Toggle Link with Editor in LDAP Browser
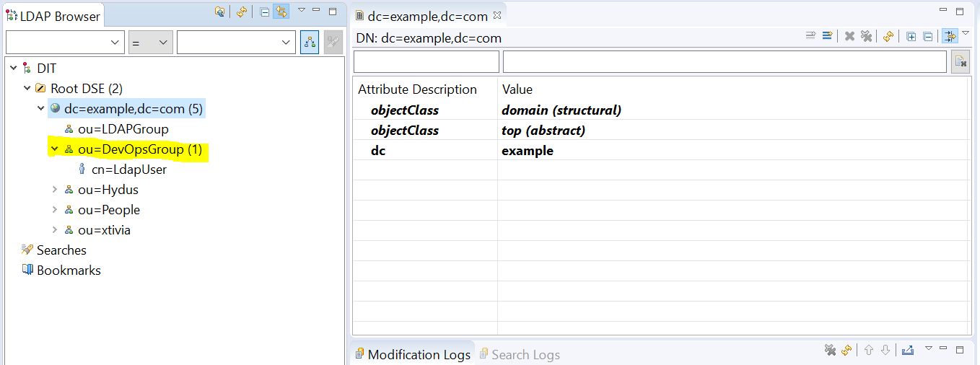 (x=281, y=12)
